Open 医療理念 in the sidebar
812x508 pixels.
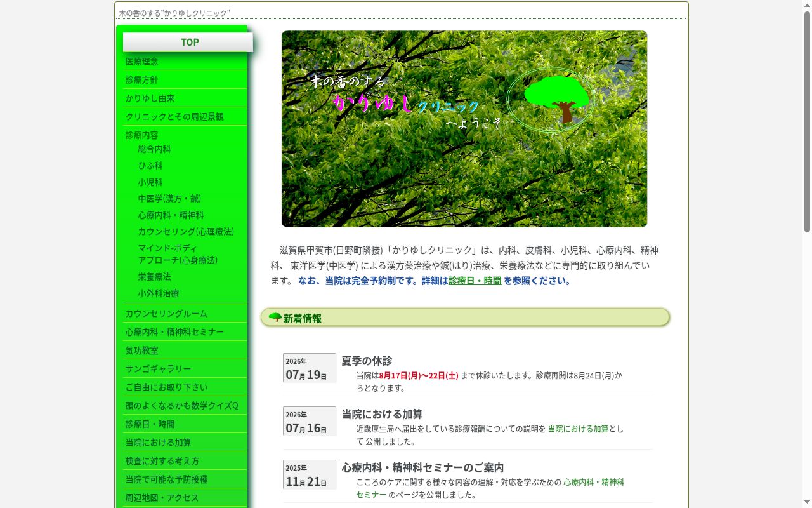coord(185,62)
